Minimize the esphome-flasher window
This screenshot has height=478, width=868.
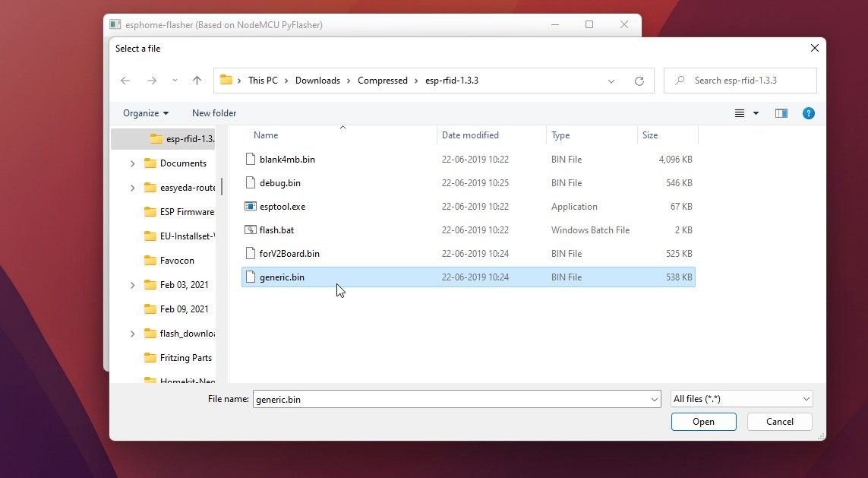point(554,24)
